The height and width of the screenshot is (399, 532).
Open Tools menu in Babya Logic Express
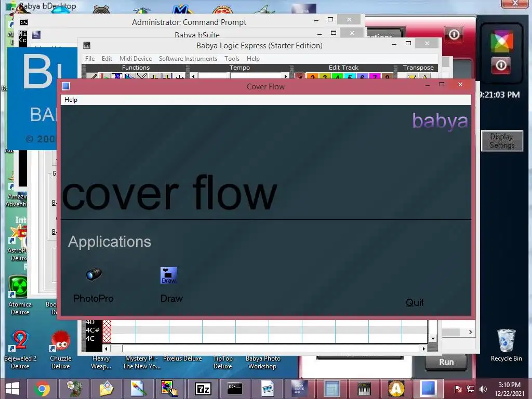point(232,59)
